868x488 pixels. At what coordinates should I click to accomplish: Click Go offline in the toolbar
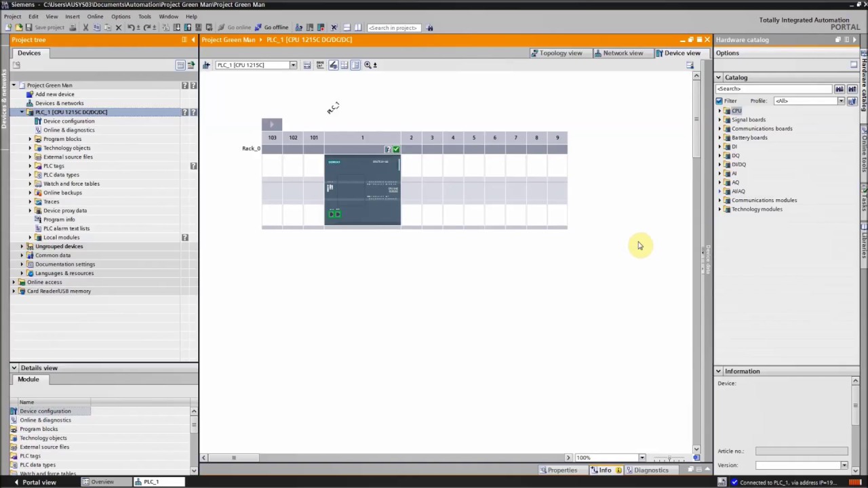tap(271, 28)
